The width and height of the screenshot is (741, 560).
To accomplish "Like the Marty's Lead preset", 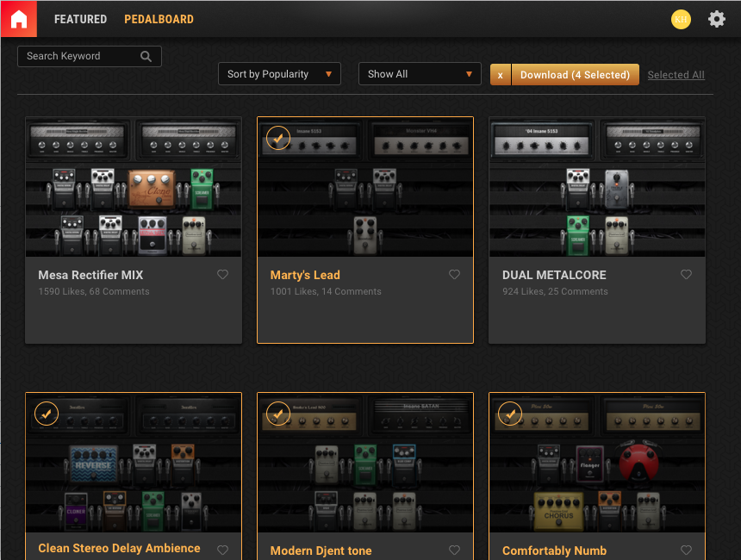I will pos(454,275).
